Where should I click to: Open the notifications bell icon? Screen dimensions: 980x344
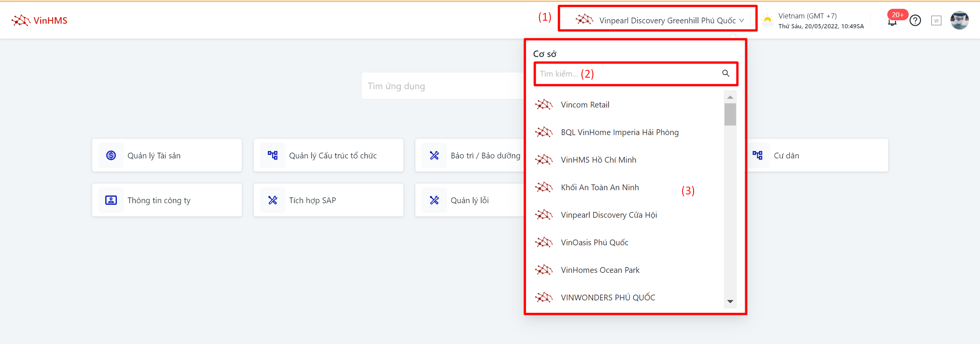click(x=892, y=22)
